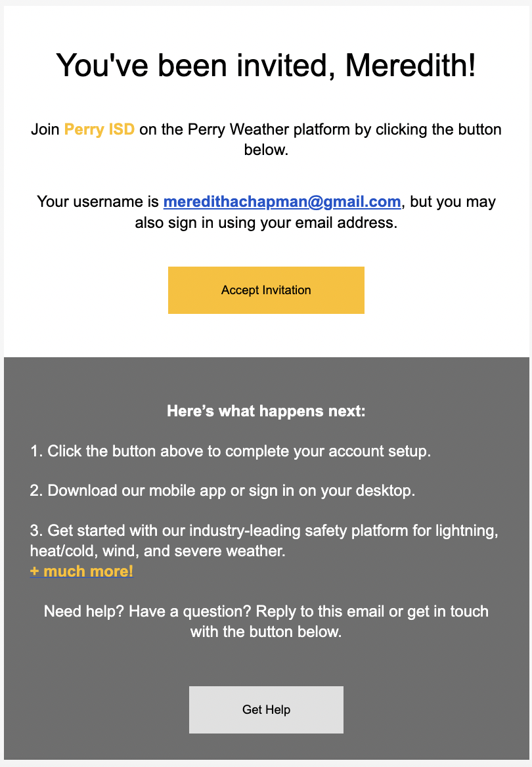
Task: Click the Get Help button
Action: pos(266,709)
